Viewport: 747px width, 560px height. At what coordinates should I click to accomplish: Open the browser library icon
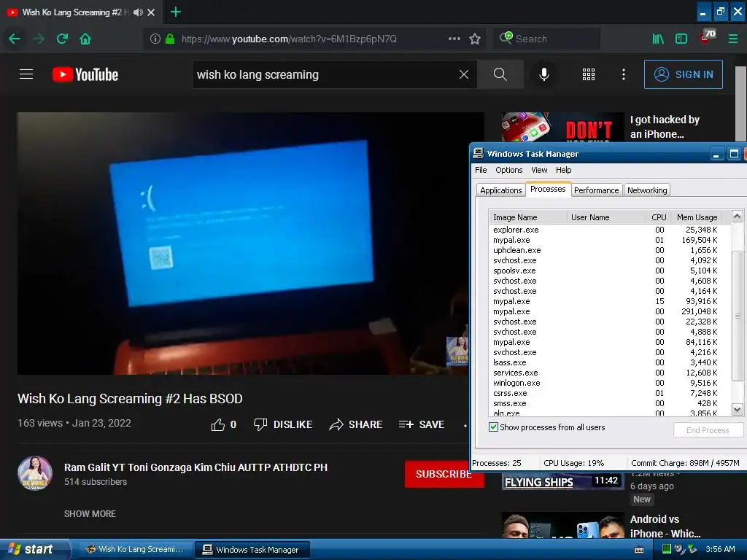(x=658, y=39)
